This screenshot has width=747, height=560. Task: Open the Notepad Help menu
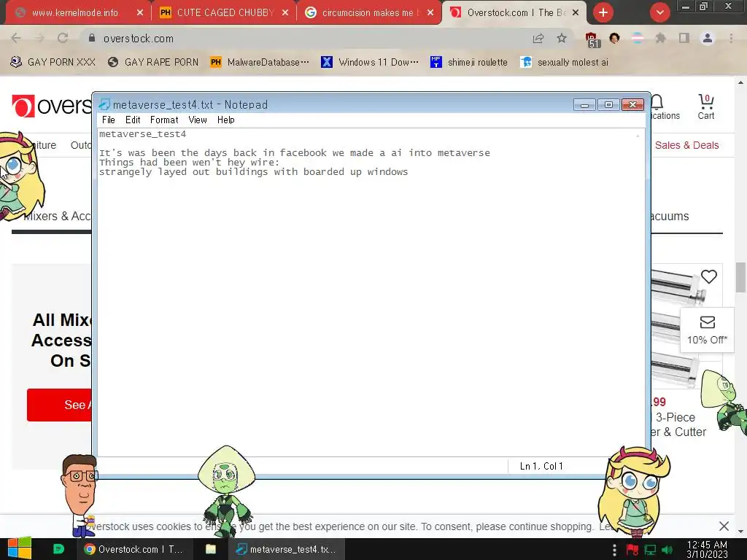click(x=226, y=120)
